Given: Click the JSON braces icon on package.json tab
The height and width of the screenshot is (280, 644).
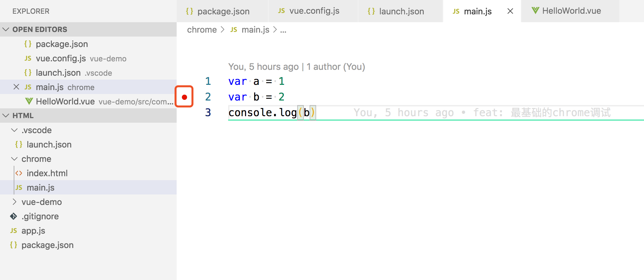Looking at the screenshot, I should (x=189, y=11).
